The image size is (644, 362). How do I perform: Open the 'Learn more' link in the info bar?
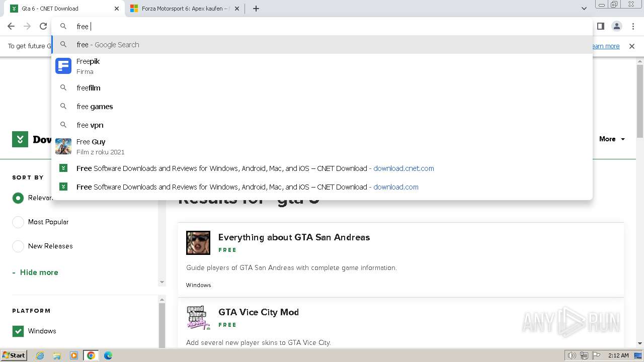click(x=605, y=46)
